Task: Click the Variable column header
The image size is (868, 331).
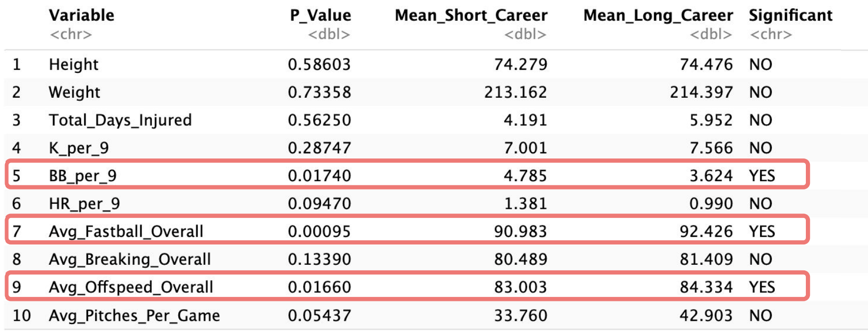Action: 82,15
